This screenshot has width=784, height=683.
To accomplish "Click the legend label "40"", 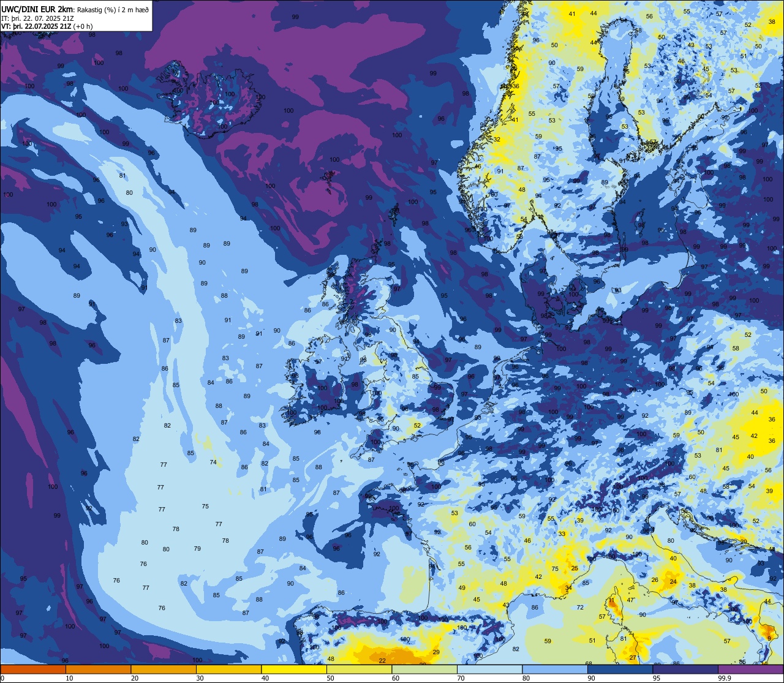I will (x=265, y=678).
